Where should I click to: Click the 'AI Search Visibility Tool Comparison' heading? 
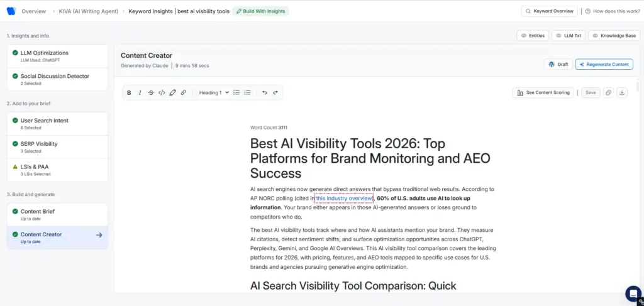click(x=353, y=285)
